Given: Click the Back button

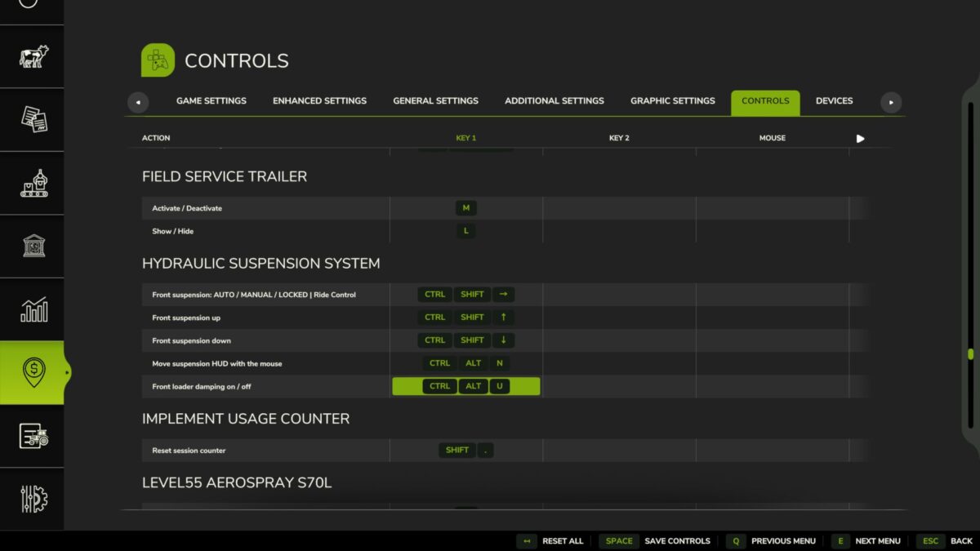Looking at the screenshot, I should click(945, 541).
